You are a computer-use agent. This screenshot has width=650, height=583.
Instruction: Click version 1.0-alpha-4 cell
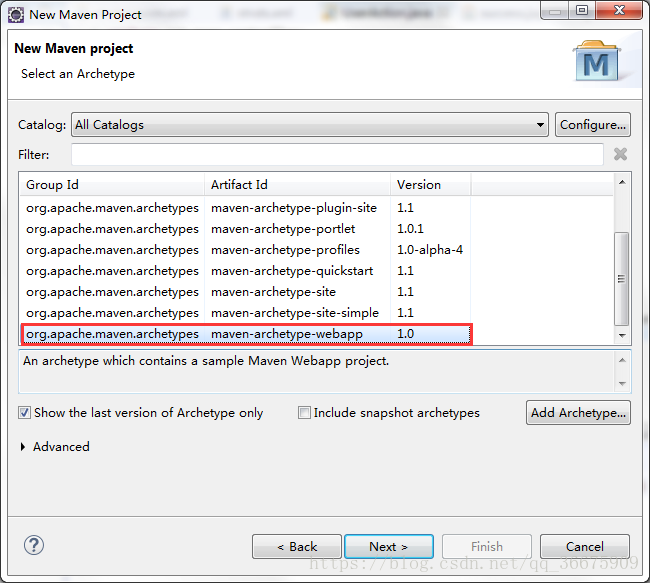click(x=430, y=250)
